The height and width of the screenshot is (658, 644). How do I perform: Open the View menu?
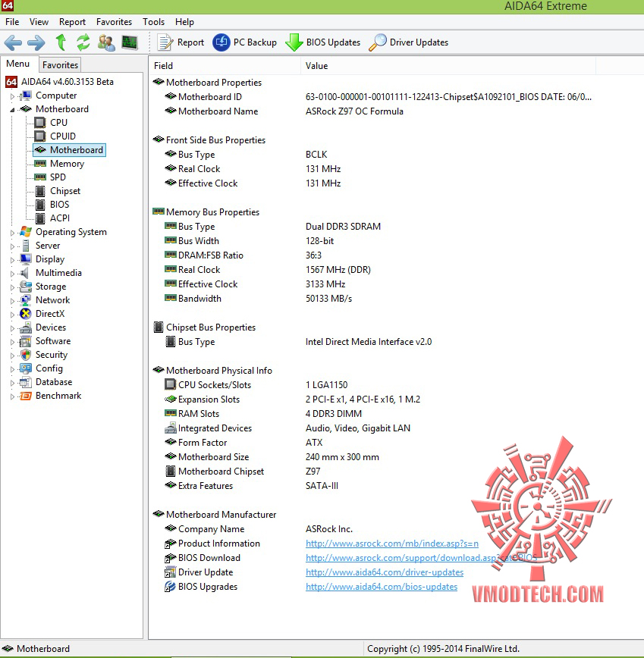pyautogui.click(x=39, y=22)
